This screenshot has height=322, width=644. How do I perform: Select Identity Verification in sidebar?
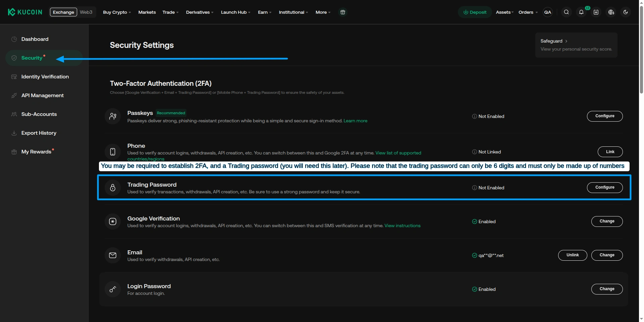44,77
